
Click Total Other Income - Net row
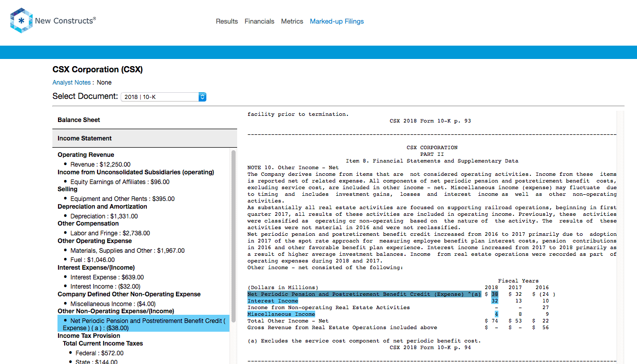(x=398, y=321)
